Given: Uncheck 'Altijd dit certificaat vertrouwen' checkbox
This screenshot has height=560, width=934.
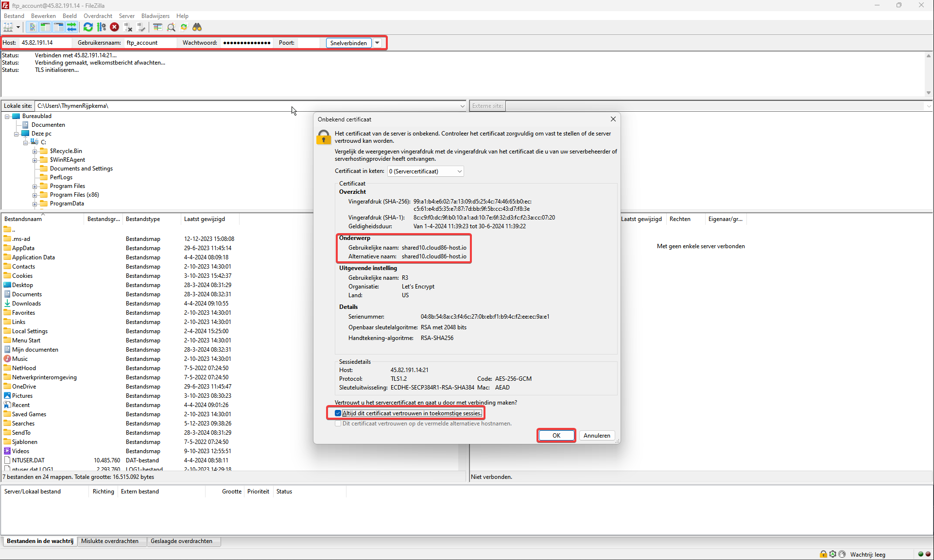Looking at the screenshot, I should pos(338,413).
